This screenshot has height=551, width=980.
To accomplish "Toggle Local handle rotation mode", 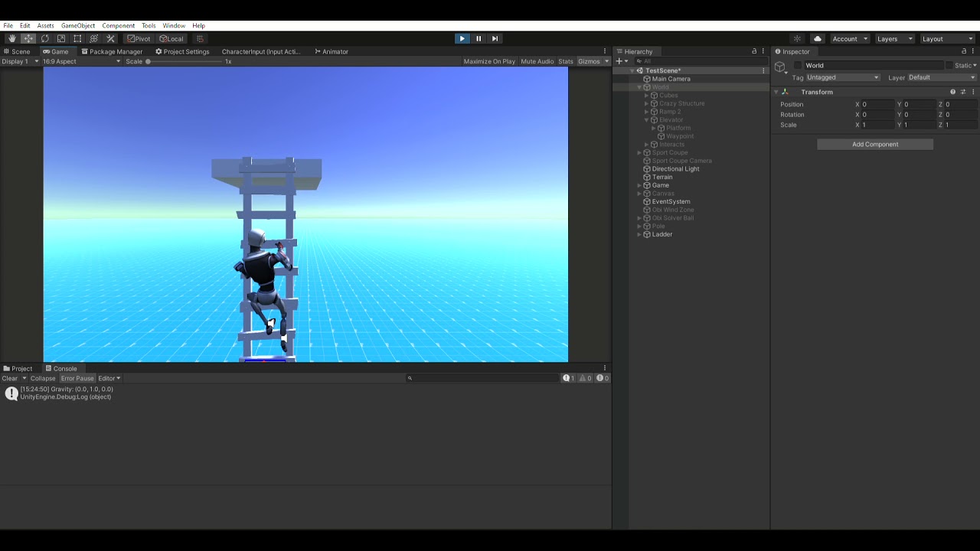I will tap(171, 38).
